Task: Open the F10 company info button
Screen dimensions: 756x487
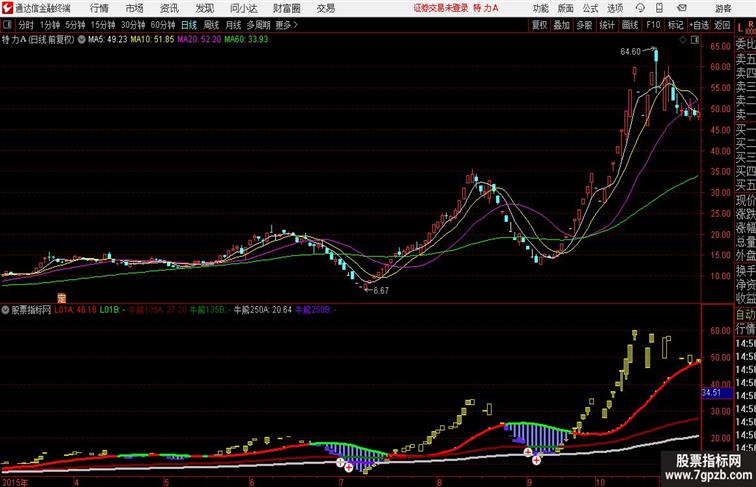Action: point(653,25)
